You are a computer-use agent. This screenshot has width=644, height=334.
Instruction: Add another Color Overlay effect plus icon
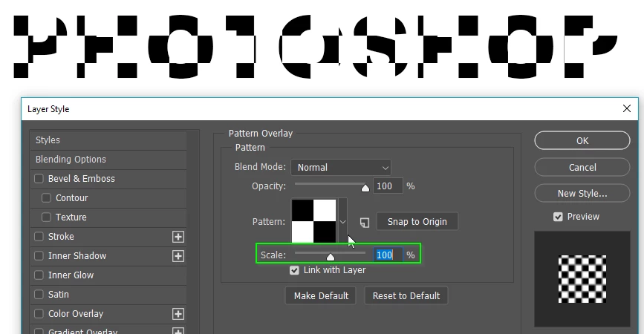178,314
